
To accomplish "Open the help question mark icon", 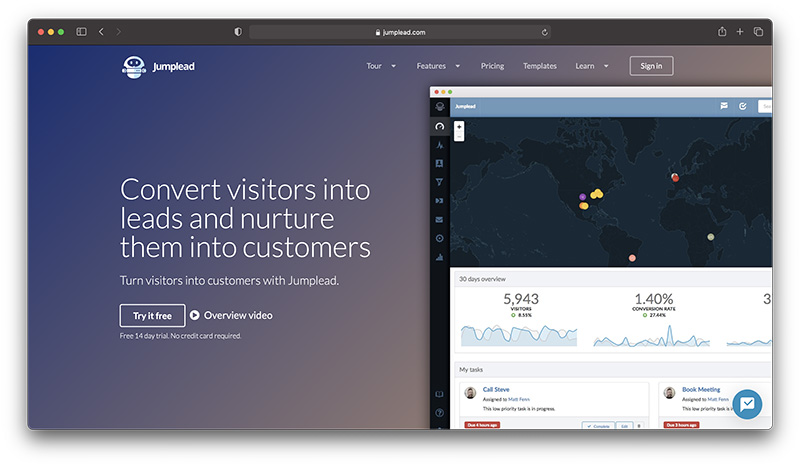I will click(x=439, y=412).
